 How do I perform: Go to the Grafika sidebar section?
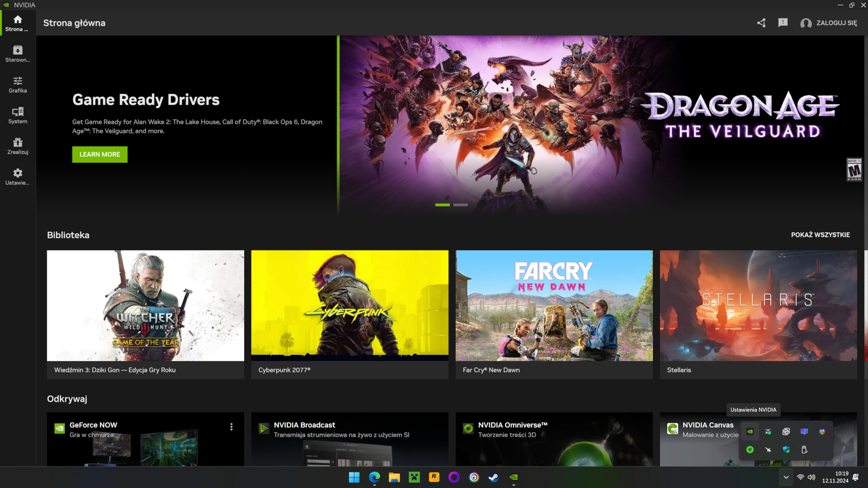[x=17, y=85]
